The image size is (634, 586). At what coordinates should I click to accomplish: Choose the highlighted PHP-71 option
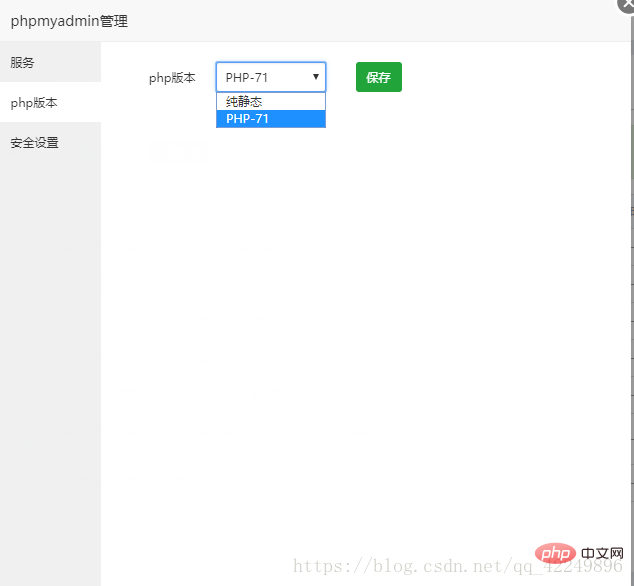click(271, 119)
